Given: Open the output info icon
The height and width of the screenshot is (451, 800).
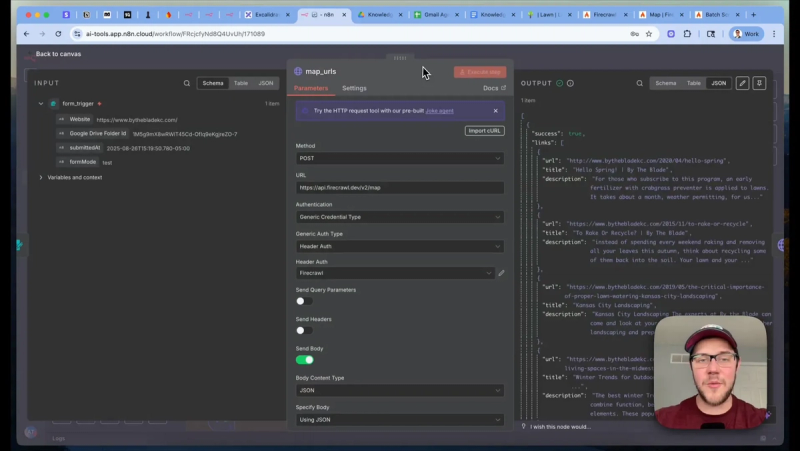Looking at the screenshot, I should click(x=570, y=83).
